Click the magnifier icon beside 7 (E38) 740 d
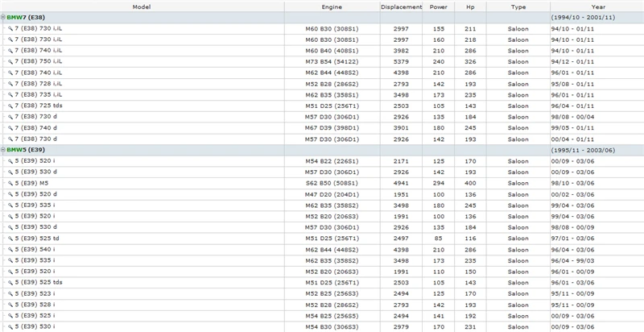Screen dimensions: 644x332 point(10,128)
